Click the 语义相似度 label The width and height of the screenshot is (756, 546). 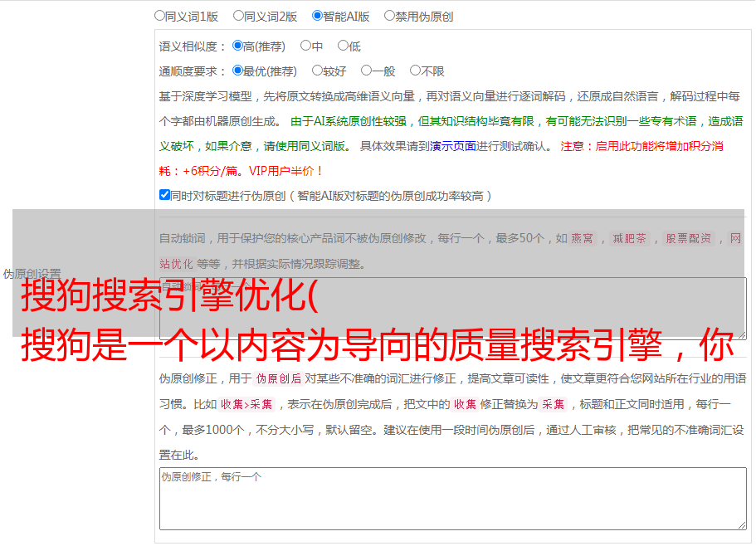(x=193, y=46)
